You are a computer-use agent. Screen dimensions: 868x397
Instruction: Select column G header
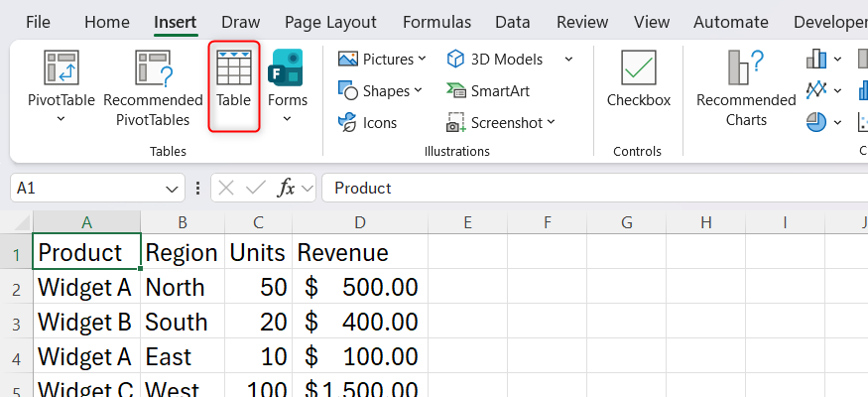tap(627, 222)
